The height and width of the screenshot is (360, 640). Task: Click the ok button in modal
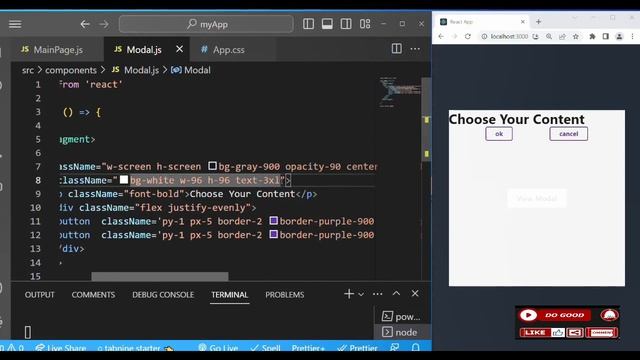point(499,134)
